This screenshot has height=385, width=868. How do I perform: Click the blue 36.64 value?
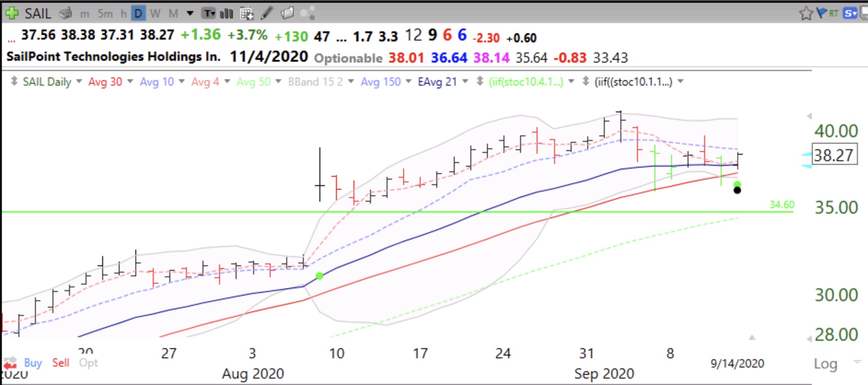[449, 58]
